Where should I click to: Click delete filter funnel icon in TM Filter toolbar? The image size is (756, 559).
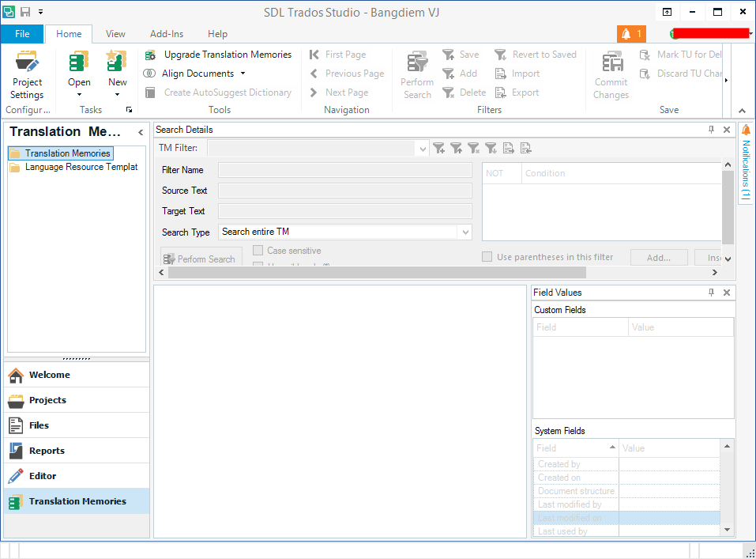coord(473,148)
